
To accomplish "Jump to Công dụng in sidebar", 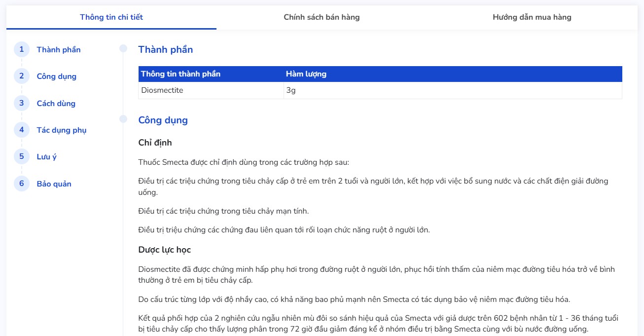I will click(57, 76).
